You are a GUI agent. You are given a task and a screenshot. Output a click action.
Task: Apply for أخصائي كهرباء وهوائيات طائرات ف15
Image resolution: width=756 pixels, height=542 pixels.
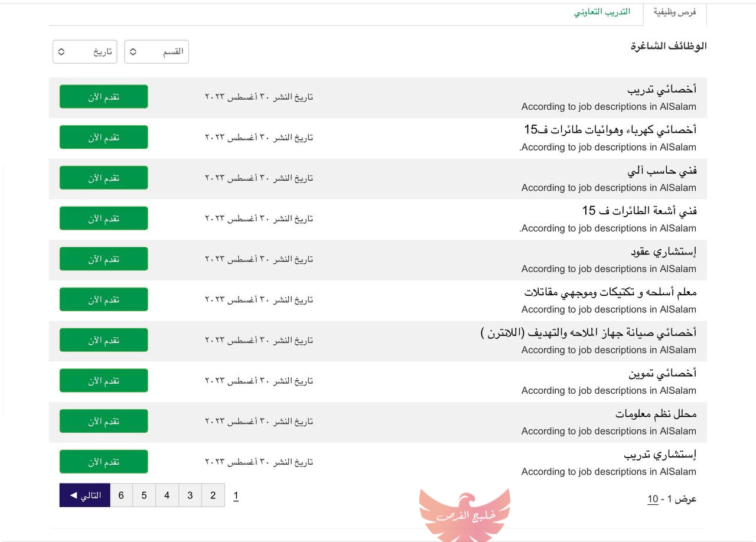(103, 137)
